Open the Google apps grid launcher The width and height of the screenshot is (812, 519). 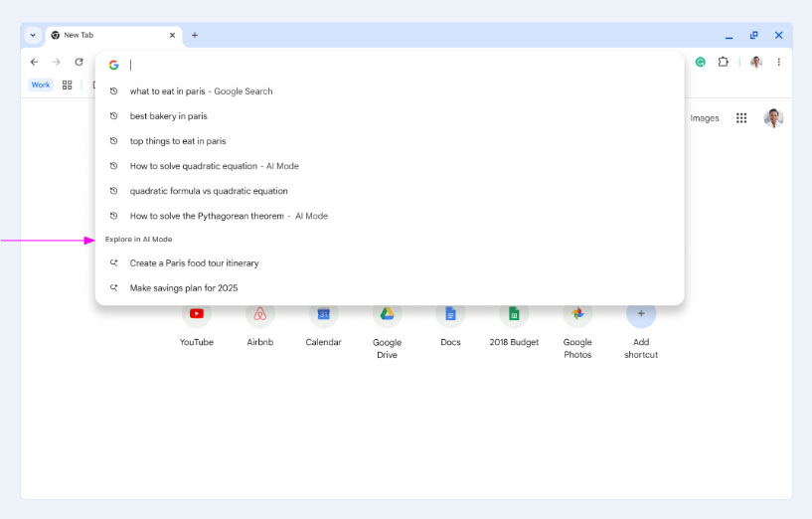pos(741,118)
